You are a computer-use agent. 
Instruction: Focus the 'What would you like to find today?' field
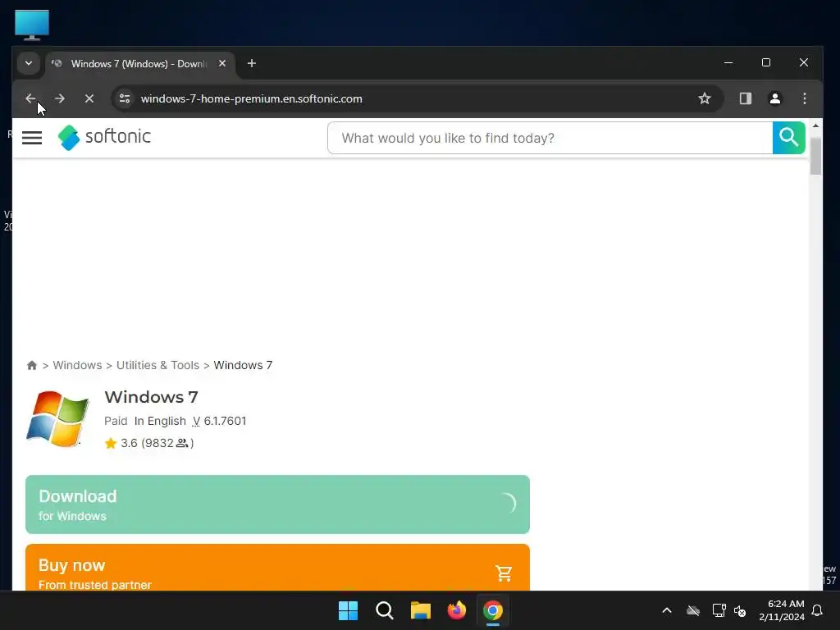(x=550, y=138)
